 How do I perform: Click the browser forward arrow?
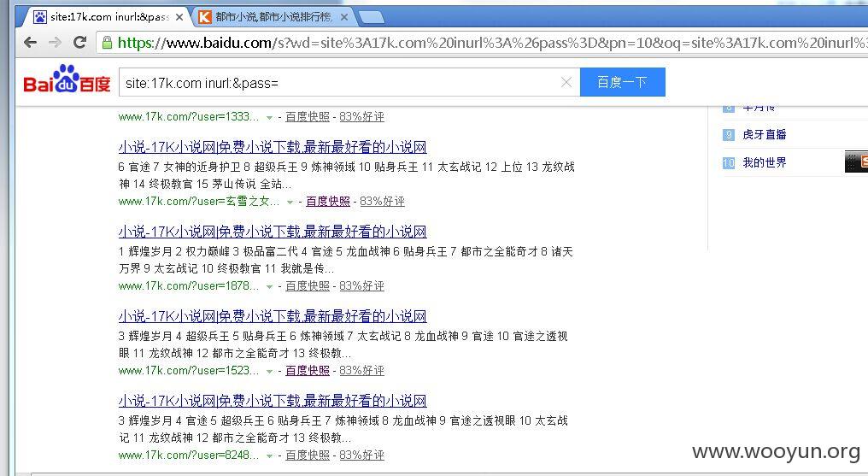(55, 43)
